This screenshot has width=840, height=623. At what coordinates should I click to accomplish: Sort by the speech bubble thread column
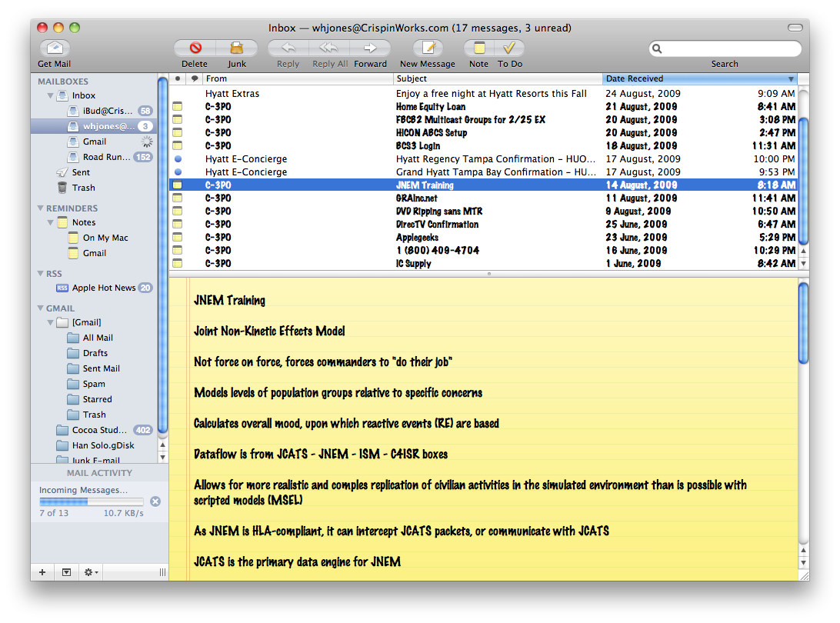(195, 78)
